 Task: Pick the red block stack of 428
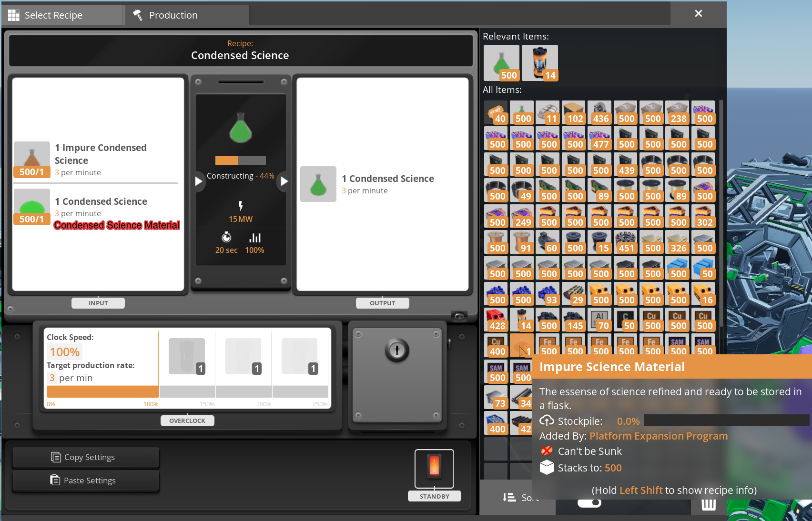[496, 320]
